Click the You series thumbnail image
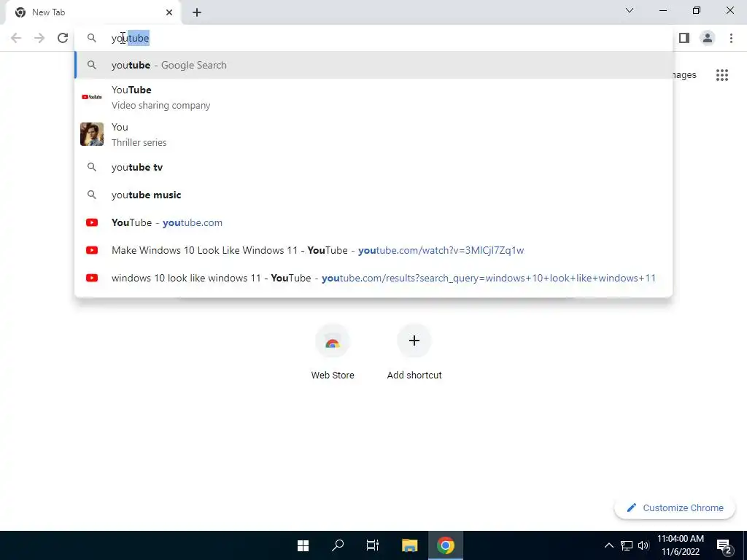Screen dimensions: 747x560 coord(92,134)
